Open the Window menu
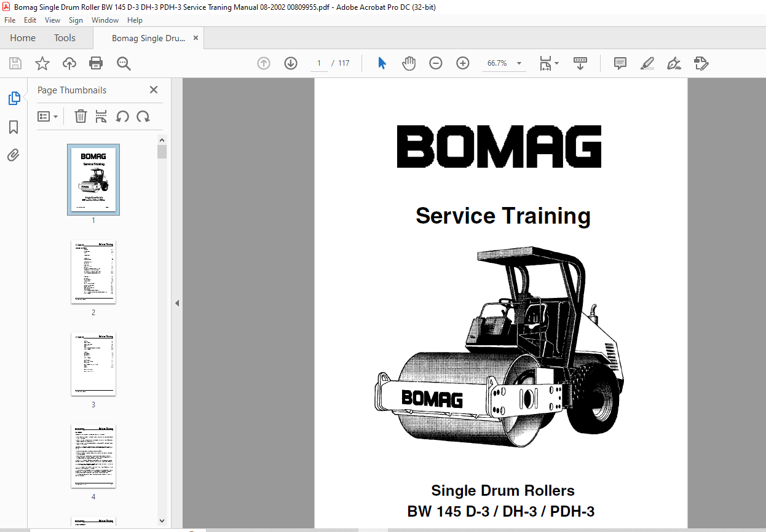 [105, 20]
